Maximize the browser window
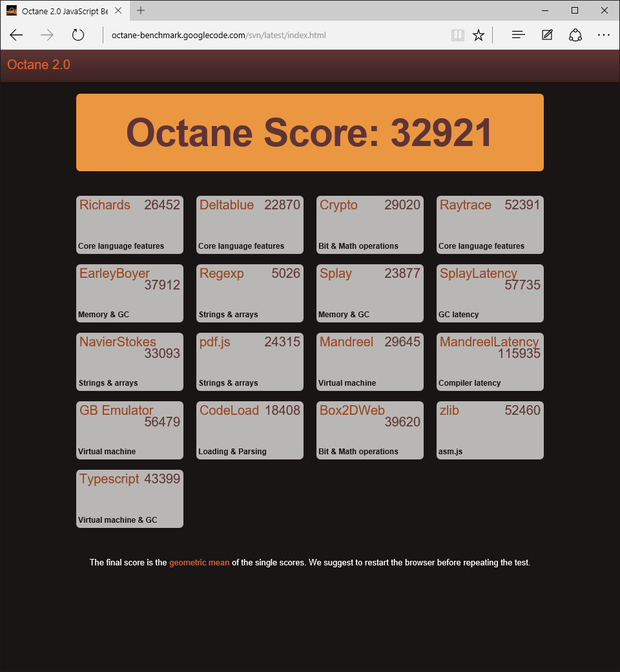 (x=575, y=11)
